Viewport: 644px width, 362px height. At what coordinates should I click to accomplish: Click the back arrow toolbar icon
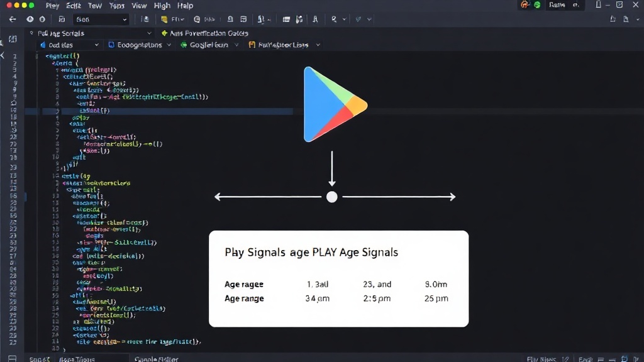(x=13, y=19)
